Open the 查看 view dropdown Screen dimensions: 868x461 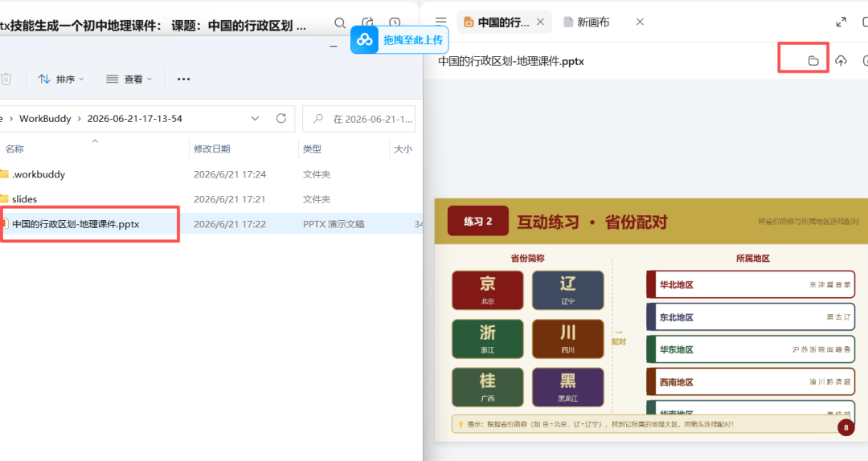pyautogui.click(x=129, y=80)
